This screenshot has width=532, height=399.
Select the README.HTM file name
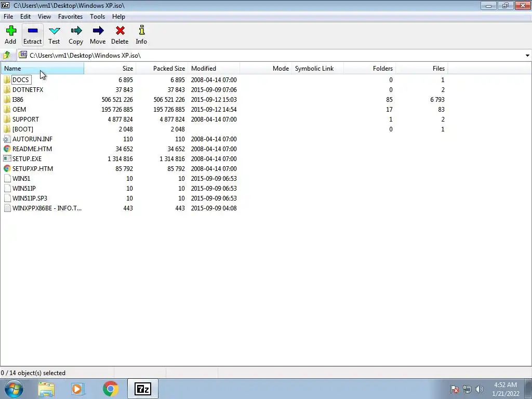[32, 149]
